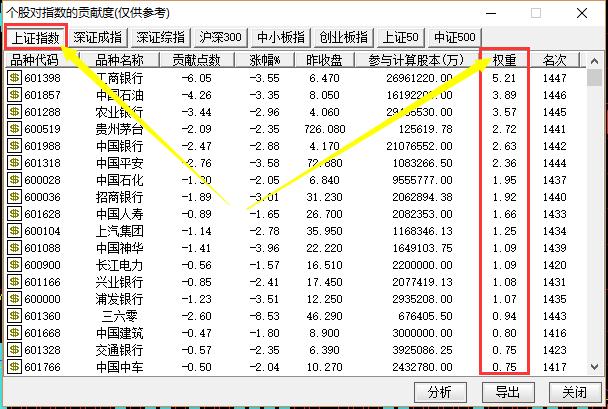Click the -8.53 change percent cell

pyautogui.click(x=264, y=316)
